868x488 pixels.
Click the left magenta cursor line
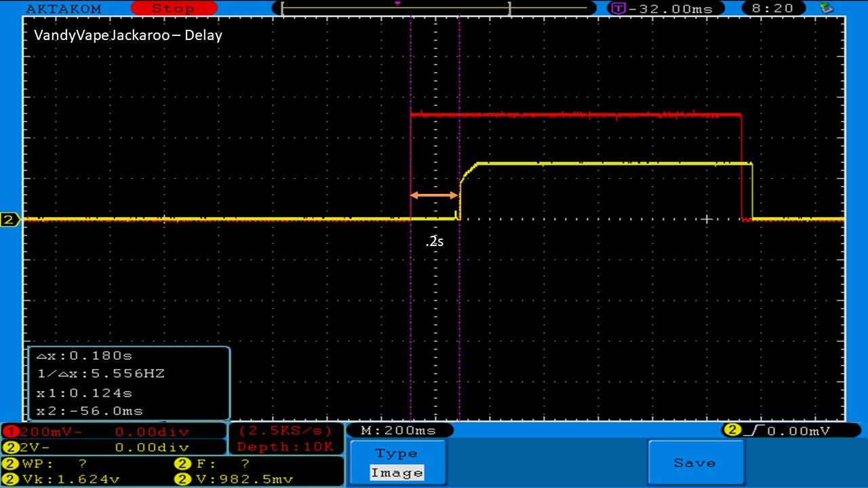click(x=411, y=305)
